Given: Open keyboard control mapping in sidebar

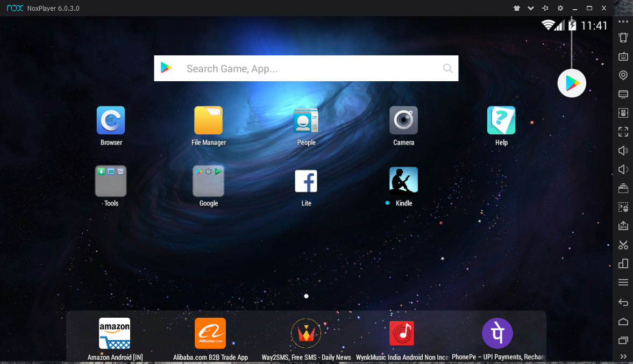Looking at the screenshot, I should (x=623, y=56).
